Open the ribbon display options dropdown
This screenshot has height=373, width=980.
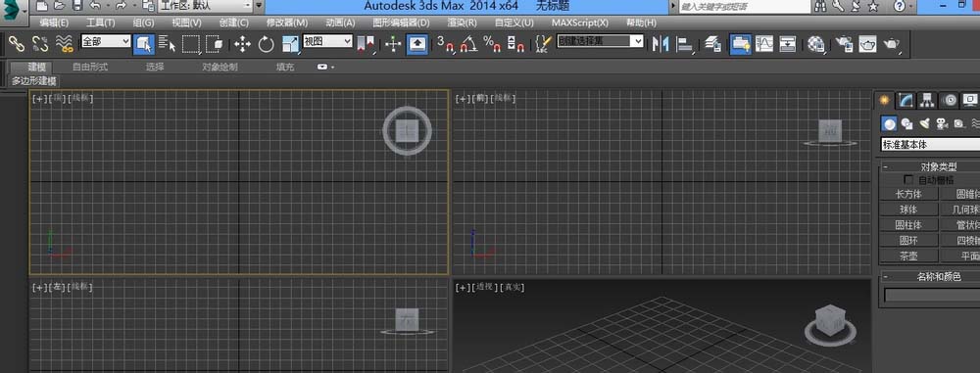click(325, 67)
